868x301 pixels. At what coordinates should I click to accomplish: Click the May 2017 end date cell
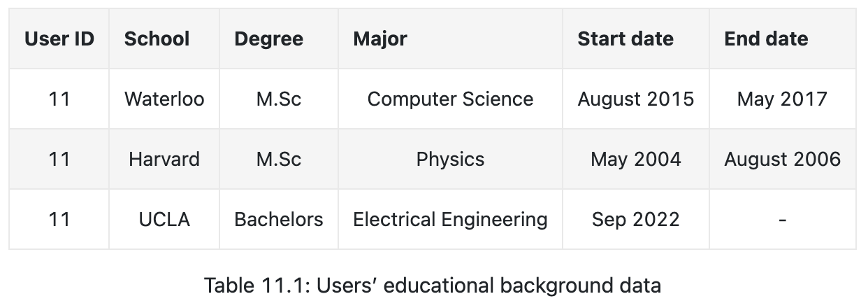coord(783,99)
